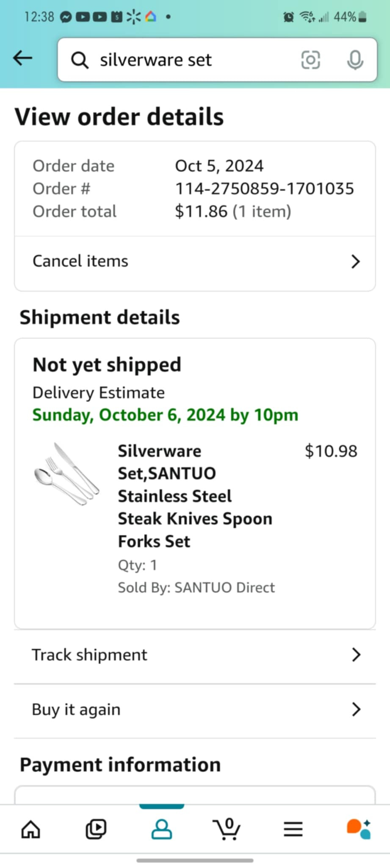Viewport: 390px width, 868px height.
Task: Open the Silverware Set SANTUO product title
Action: point(195,496)
